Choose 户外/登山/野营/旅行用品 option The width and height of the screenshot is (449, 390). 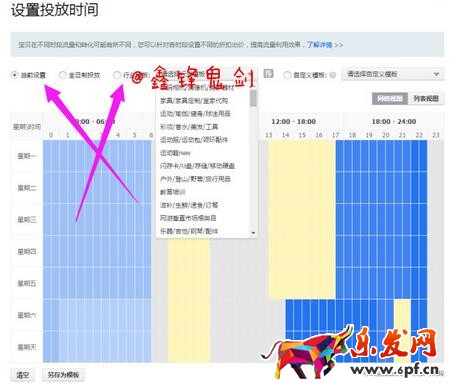click(195, 179)
